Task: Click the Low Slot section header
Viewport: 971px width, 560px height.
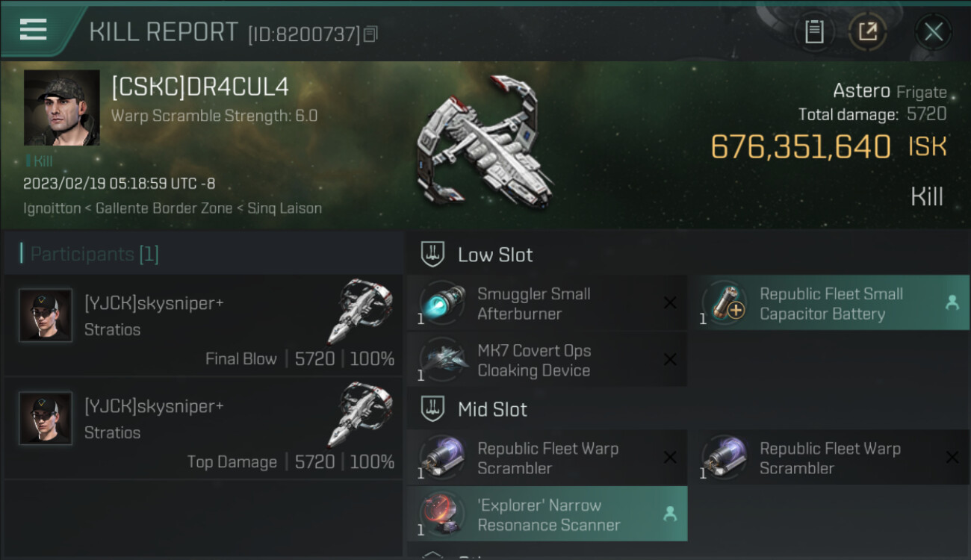Action: coord(494,255)
